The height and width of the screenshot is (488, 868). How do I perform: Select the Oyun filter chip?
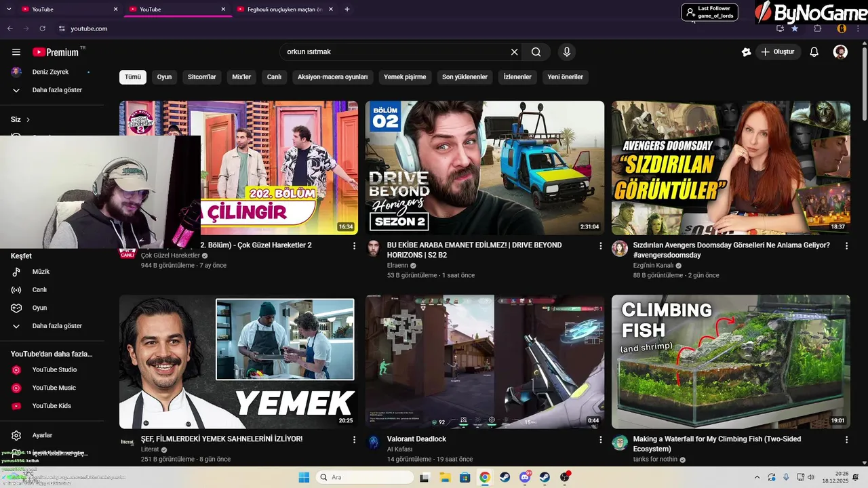click(164, 77)
